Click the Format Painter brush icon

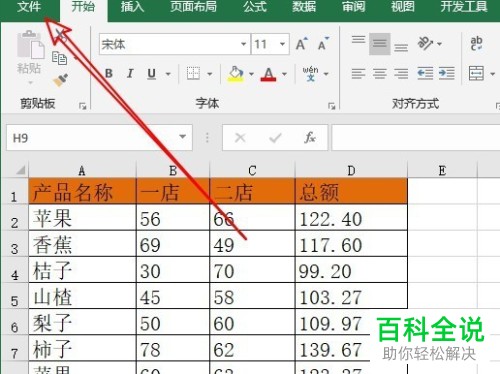(x=60, y=80)
